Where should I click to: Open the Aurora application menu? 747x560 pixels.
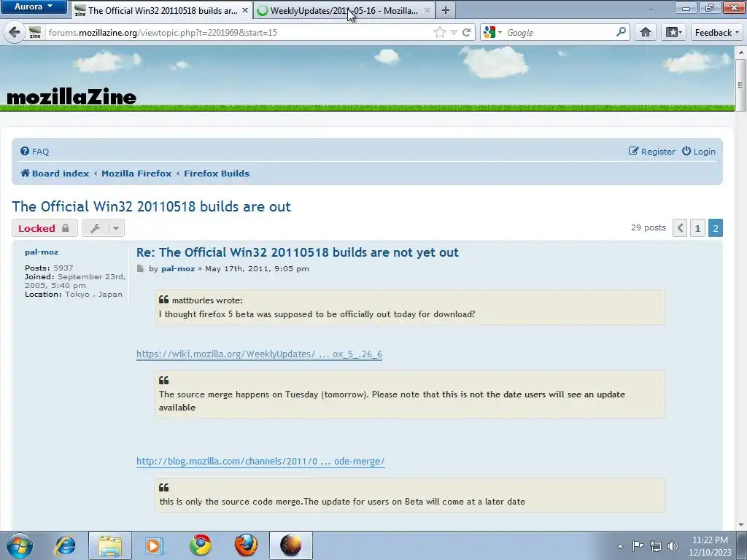pos(34,7)
